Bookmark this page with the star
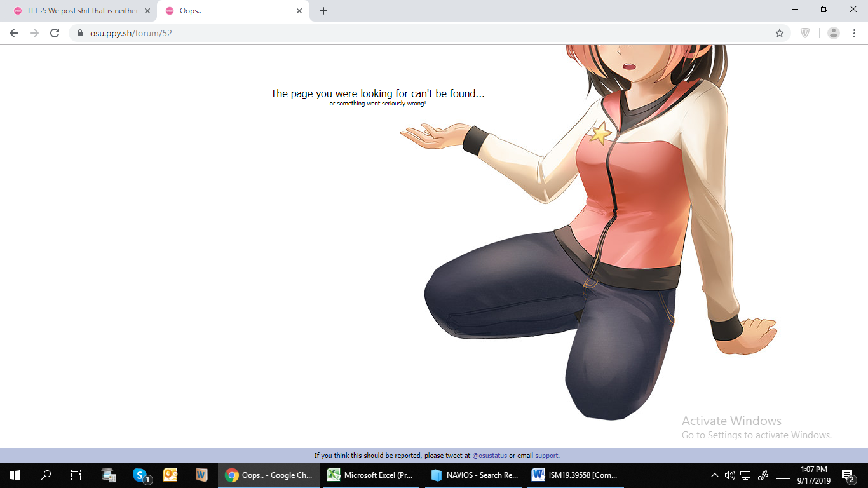The height and width of the screenshot is (488, 868). [x=780, y=33]
